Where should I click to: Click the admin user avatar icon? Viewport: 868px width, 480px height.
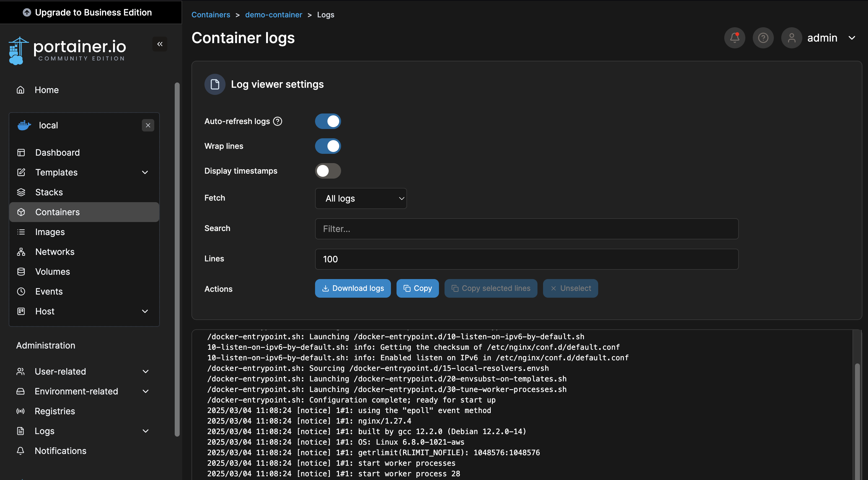tap(791, 38)
